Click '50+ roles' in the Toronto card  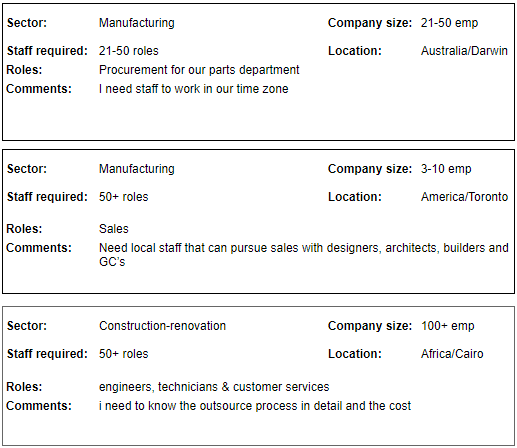pyautogui.click(x=123, y=197)
